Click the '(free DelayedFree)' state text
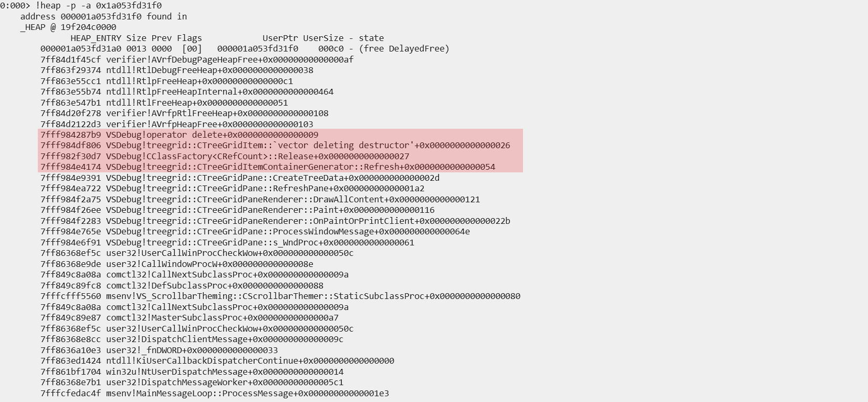Screen dimensions: 868x402 (x=404, y=49)
